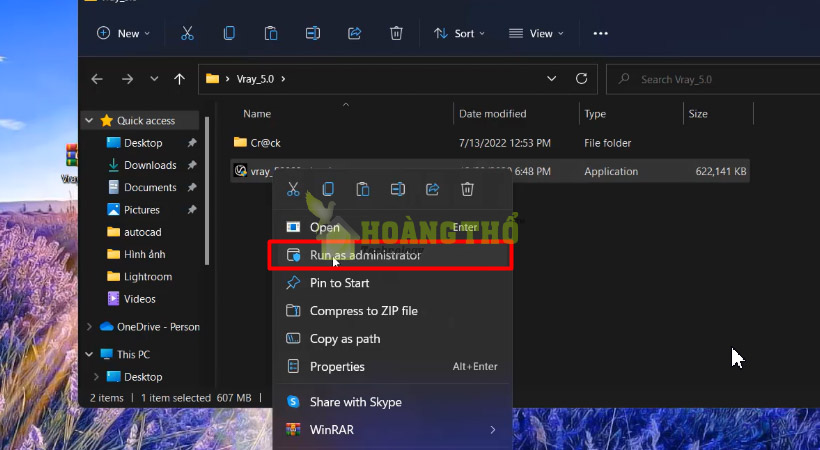Click the Cut icon in the Explorer toolbar
Screen dimensions: 820x450
coord(187,33)
